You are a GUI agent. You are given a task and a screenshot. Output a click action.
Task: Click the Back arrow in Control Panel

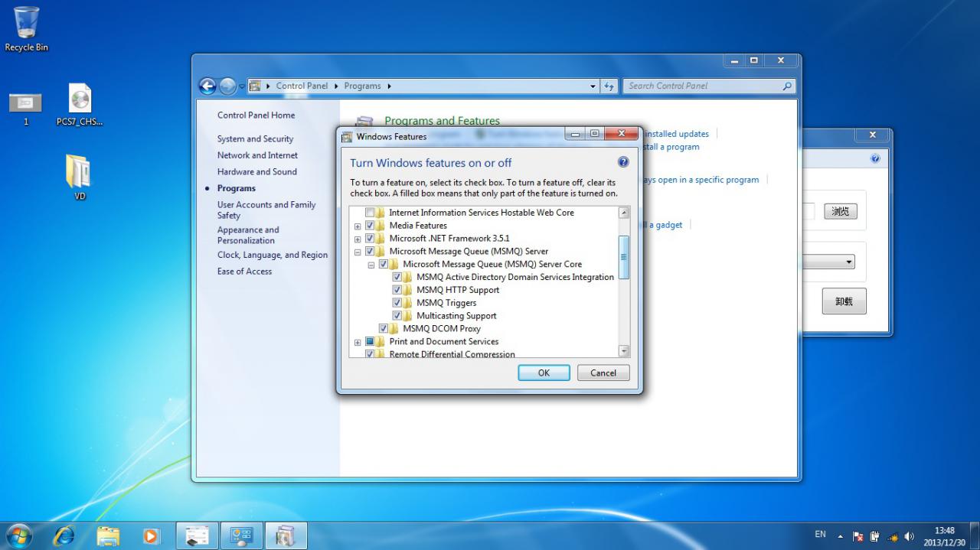(207, 86)
